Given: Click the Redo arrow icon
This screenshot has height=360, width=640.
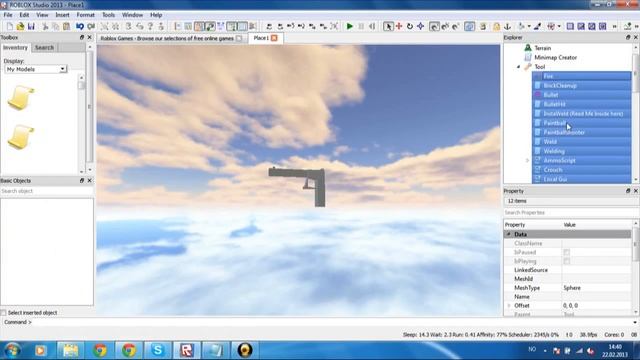Looking at the screenshot, I should coord(91,27).
